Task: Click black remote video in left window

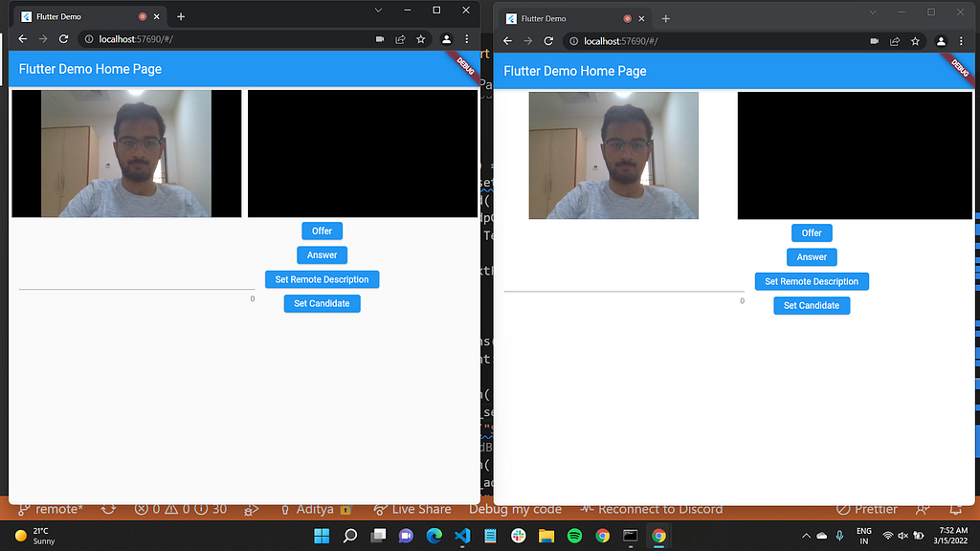Action: point(363,154)
